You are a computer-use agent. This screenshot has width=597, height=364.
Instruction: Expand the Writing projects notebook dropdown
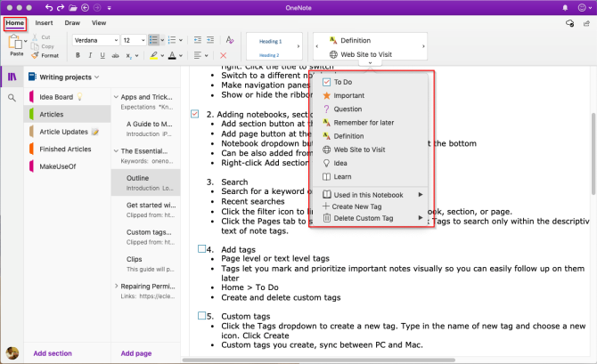[x=97, y=77]
